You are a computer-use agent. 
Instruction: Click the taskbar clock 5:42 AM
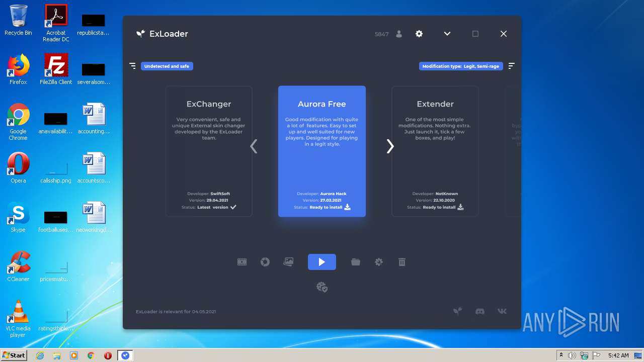[618, 355]
